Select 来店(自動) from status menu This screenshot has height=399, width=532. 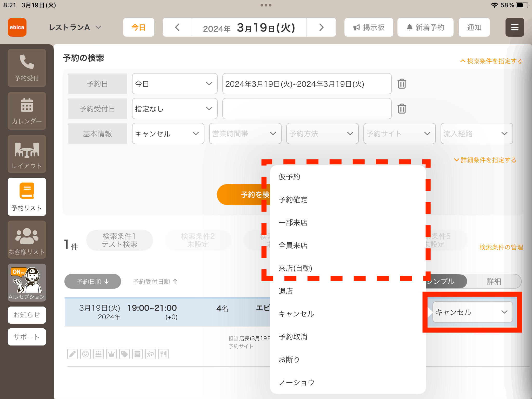pos(348,268)
